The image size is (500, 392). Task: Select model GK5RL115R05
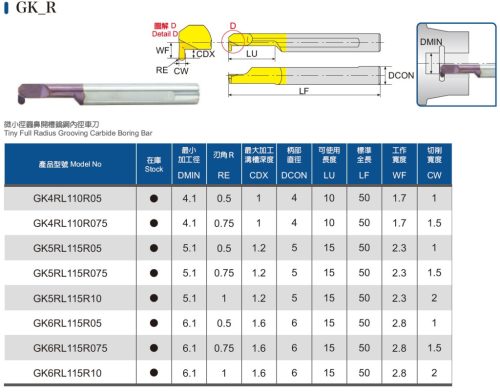point(67,248)
